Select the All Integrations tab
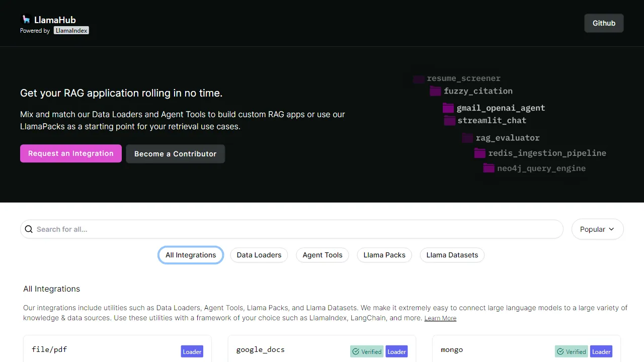Screen dimensions: 644x362 [x=191, y=255]
